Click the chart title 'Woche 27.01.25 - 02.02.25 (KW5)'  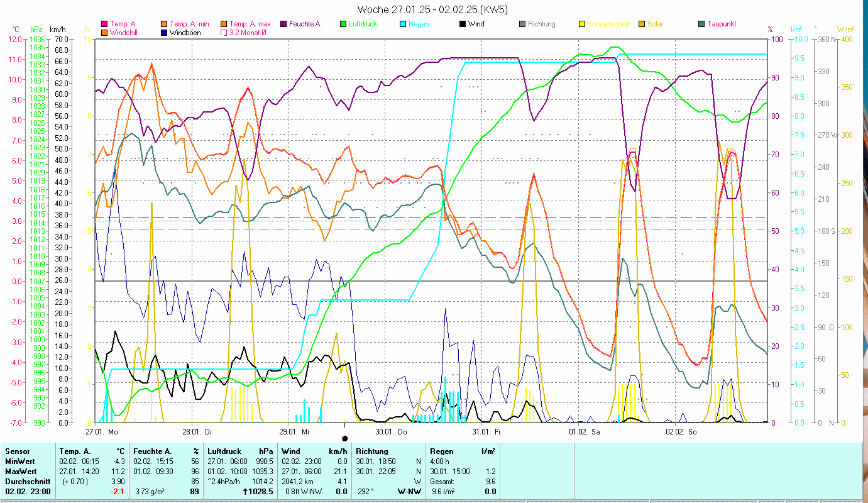432,9
